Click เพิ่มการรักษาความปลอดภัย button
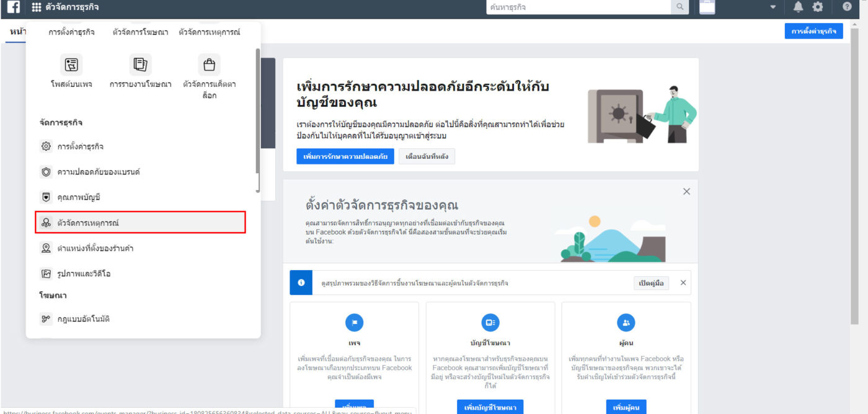This screenshot has height=414, width=868. click(345, 156)
